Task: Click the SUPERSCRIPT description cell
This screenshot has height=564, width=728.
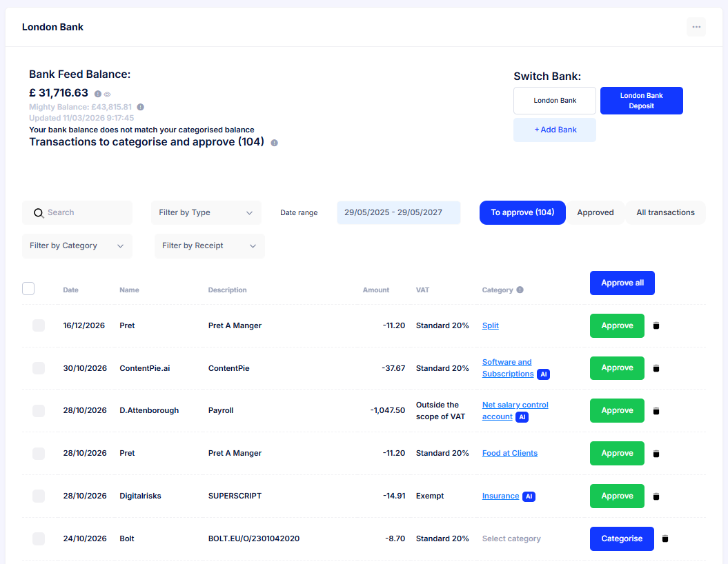Action: pos(235,496)
